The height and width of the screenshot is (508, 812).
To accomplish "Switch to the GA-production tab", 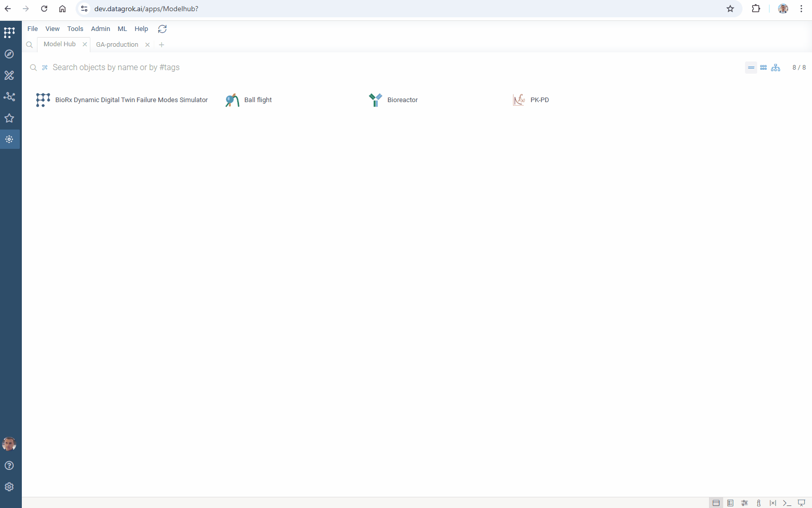I will pyautogui.click(x=117, y=45).
